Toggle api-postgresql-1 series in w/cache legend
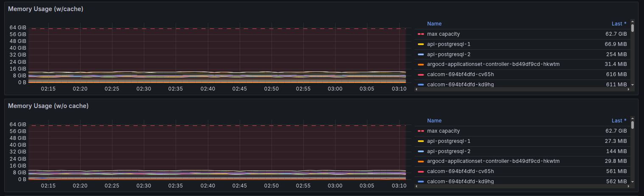 (448, 44)
